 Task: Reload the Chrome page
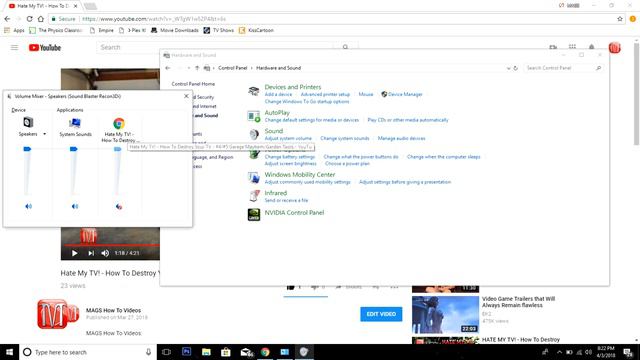pos(29,19)
